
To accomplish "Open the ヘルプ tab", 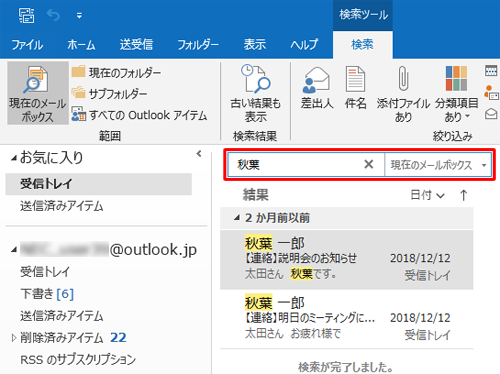I will click(x=304, y=45).
